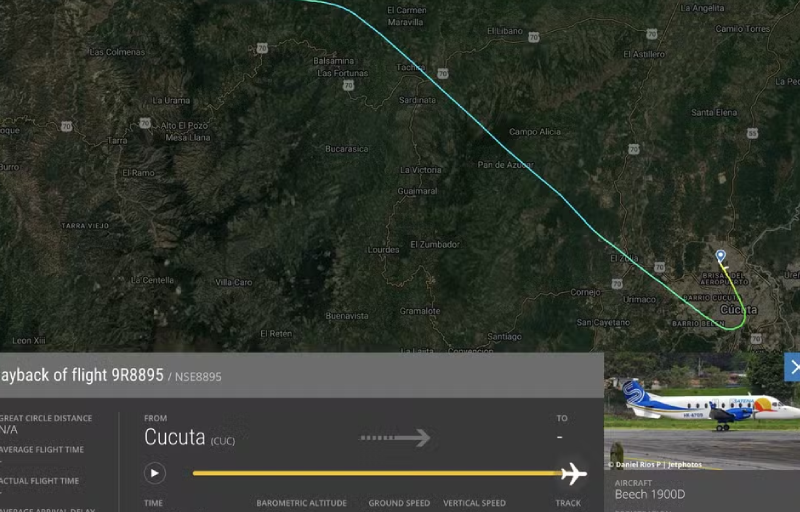
Task: Close the side panel with the blue X
Action: coord(792,367)
